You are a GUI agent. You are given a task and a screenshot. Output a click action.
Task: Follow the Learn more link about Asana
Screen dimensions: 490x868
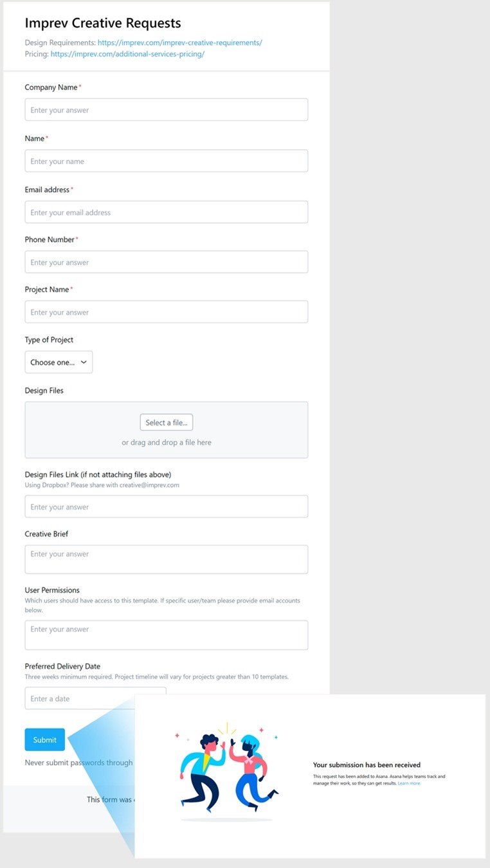[410, 783]
